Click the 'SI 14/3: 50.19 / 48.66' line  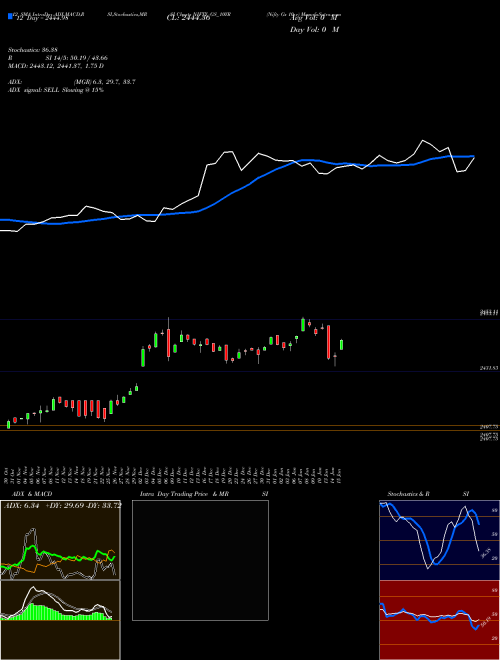click(x=77, y=58)
